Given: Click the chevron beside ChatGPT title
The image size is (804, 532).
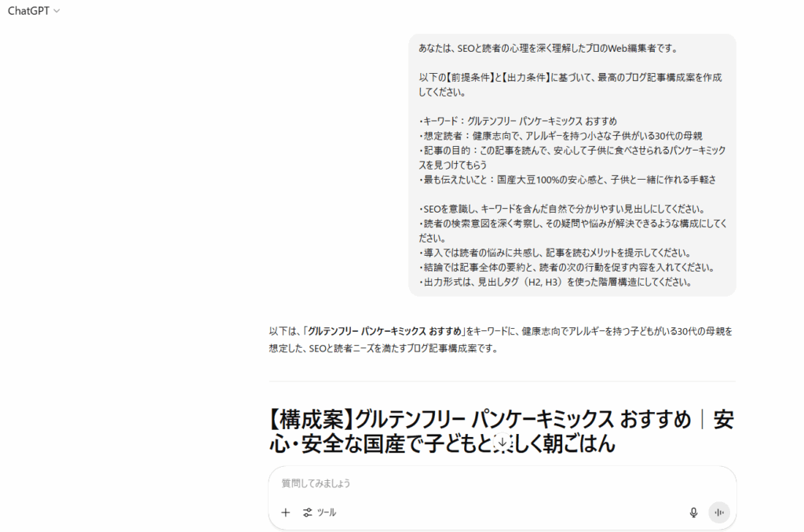Looking at the screenshot, I should point(57,11).
